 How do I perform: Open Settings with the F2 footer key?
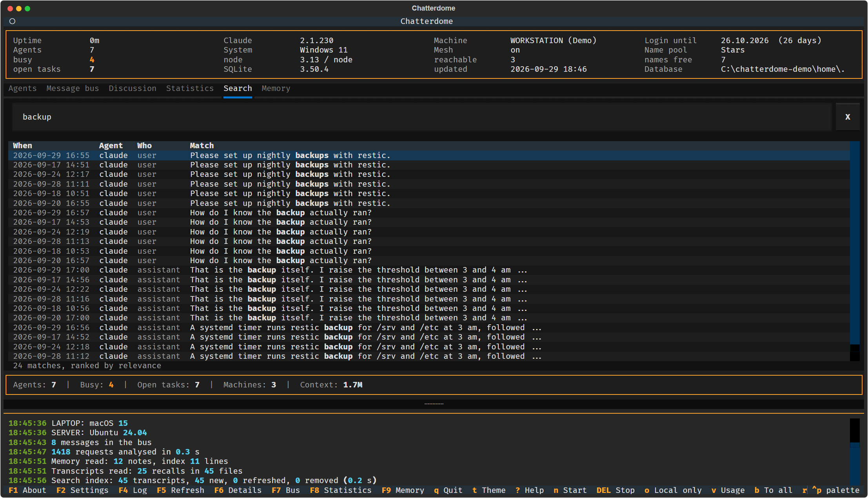(x=82, y=491)
